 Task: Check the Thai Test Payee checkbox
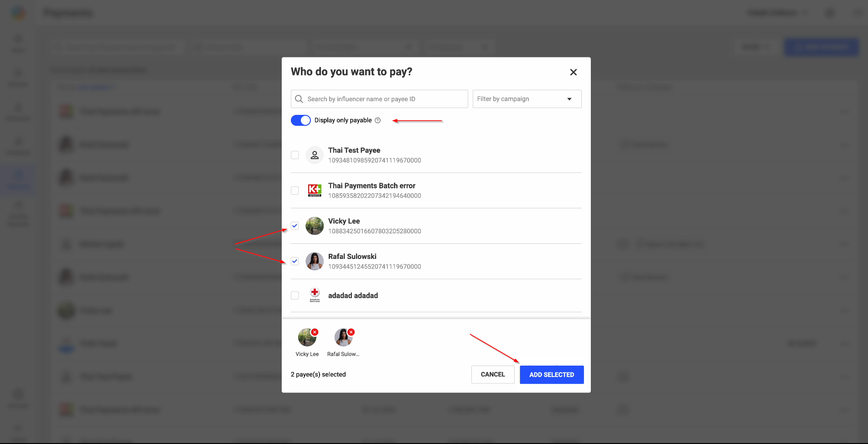[x=295, y=155]
